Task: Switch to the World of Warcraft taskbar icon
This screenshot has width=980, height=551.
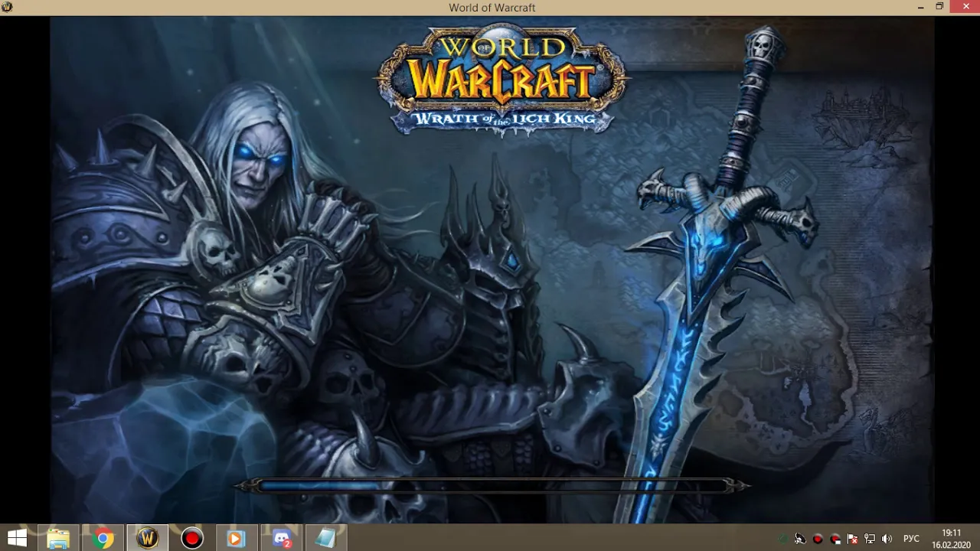Action: click(147, 538)
